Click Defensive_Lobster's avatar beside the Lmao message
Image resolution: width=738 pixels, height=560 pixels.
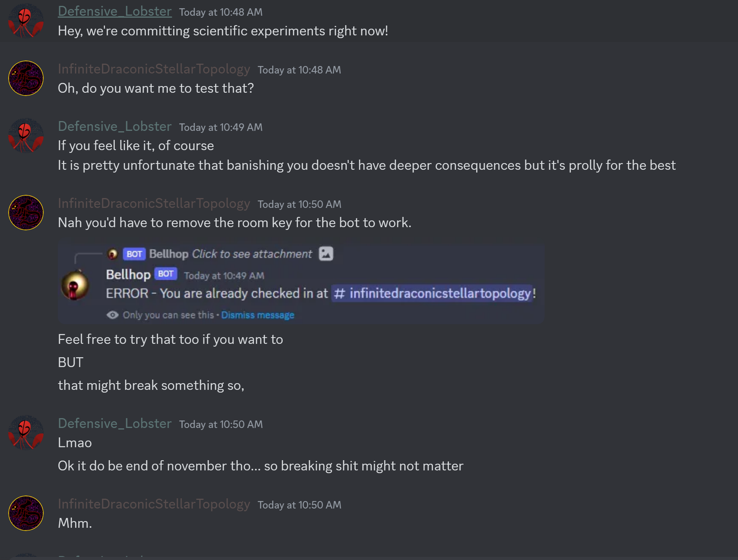click(x=26, y=433)
